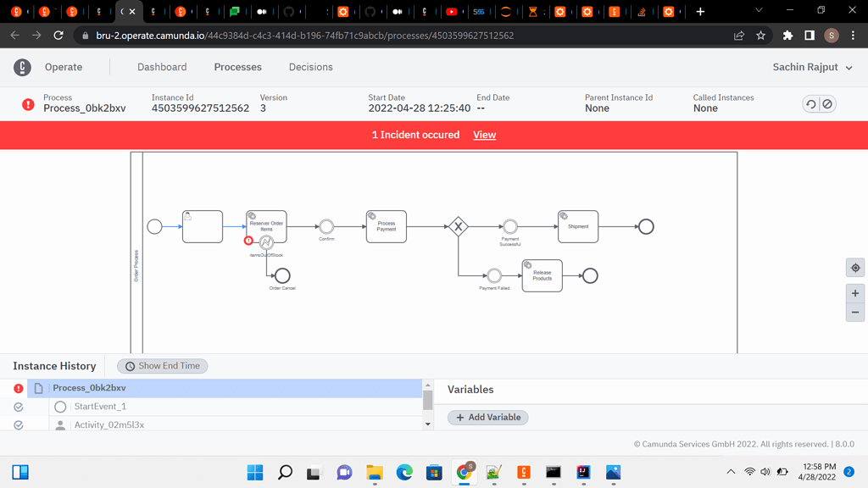This screenshot has width=868, height=488.
Task: Open the browser extensions puzzle icon
Action: (787, 35)
